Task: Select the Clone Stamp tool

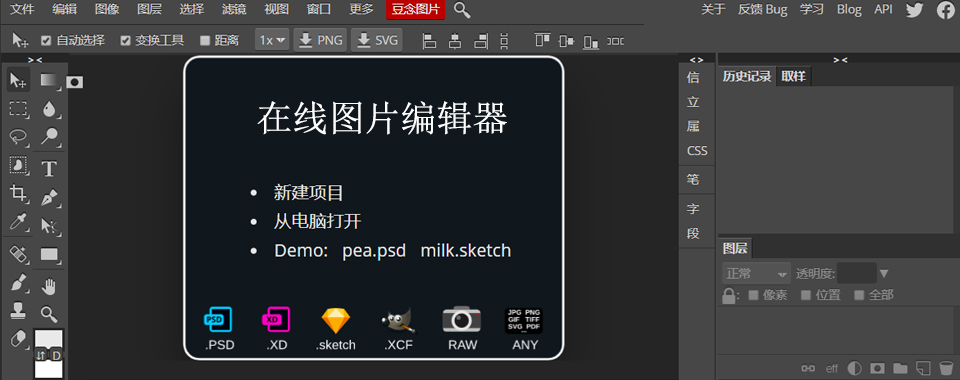Action: 18,312
